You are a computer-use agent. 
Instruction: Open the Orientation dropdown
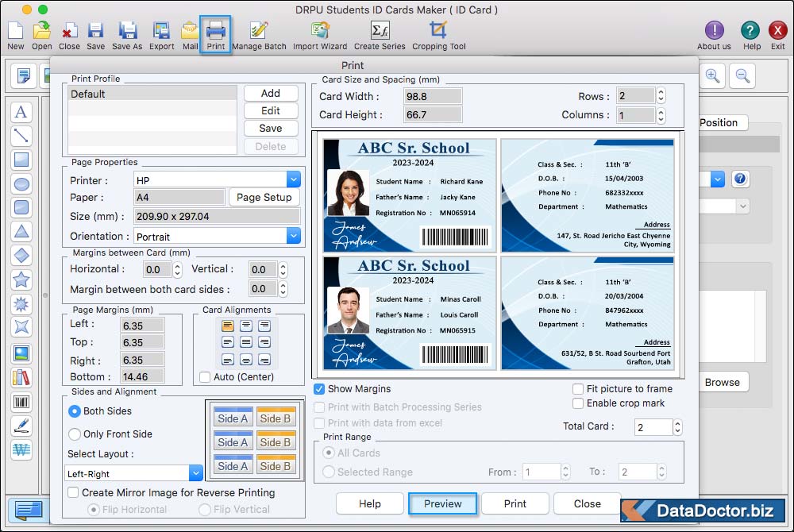click(294, 235)
